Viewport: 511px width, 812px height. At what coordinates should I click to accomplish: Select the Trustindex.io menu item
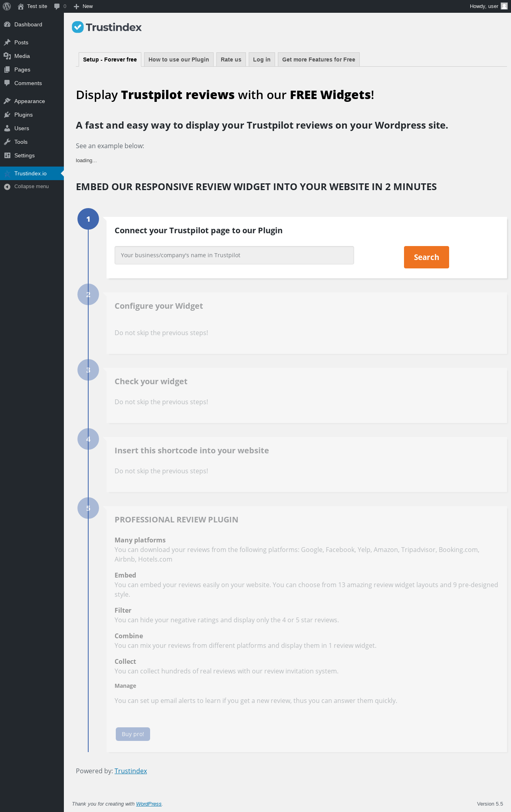[x=32, y=173]
